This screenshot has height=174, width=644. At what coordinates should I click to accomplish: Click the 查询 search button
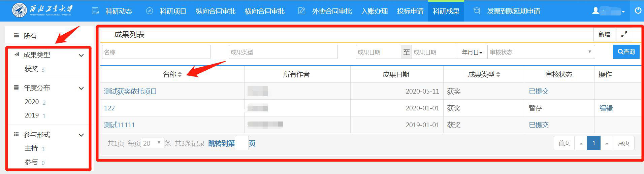tap(626, 52)
